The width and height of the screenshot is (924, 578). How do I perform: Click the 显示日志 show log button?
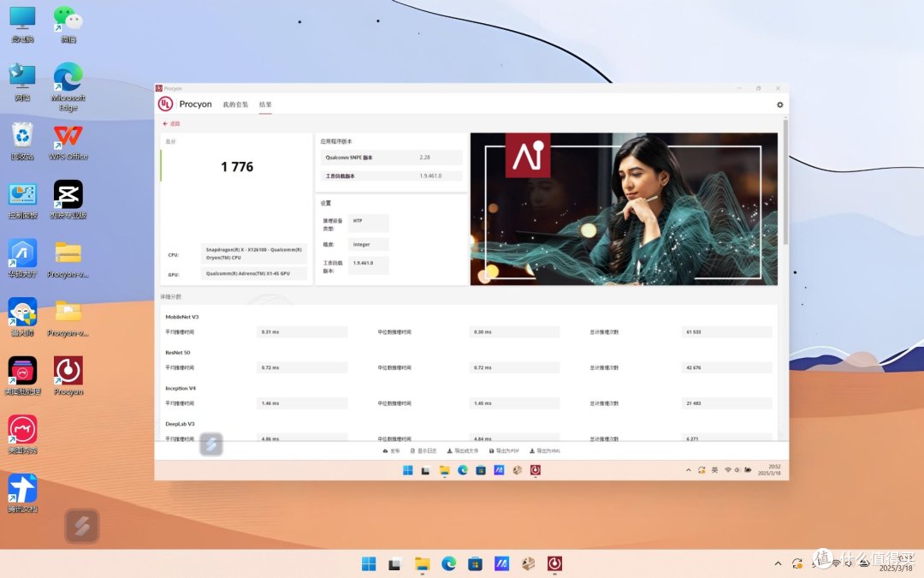423,450
